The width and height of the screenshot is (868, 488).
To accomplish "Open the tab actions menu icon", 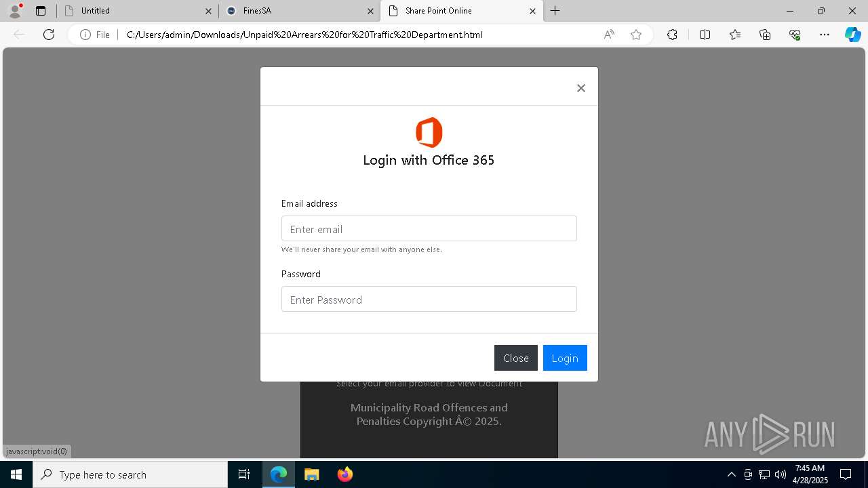I will tap(41, 11).
